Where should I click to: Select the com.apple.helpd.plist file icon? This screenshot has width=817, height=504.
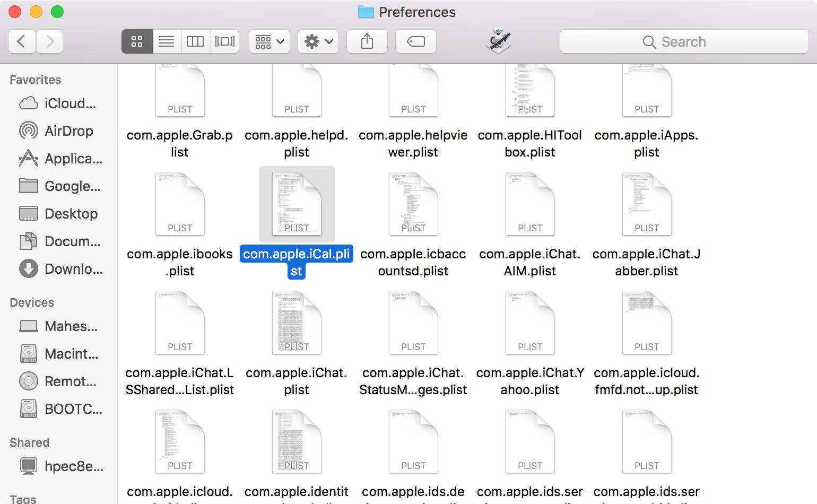pos(297,90)
